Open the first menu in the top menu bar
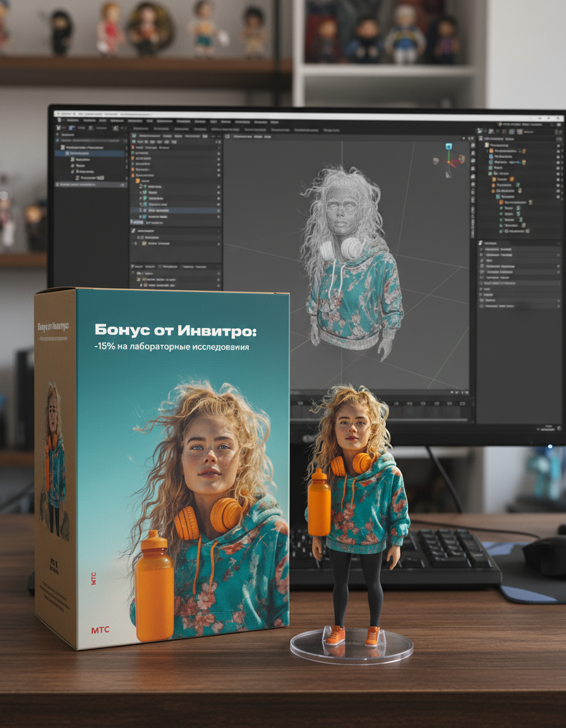The width and height of the screenshot is (566, 728). 71,119
